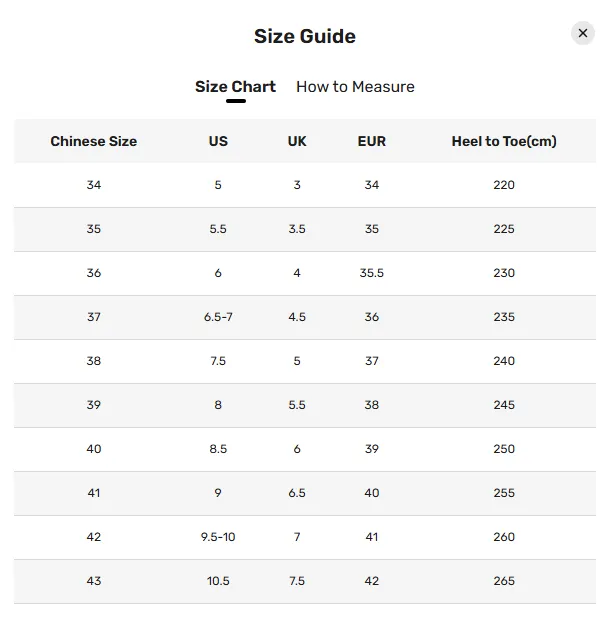Select Chinese size 40 cell
Image resolution: width=610 pixels, height=621 pixels.
click(x=94, y=449)
